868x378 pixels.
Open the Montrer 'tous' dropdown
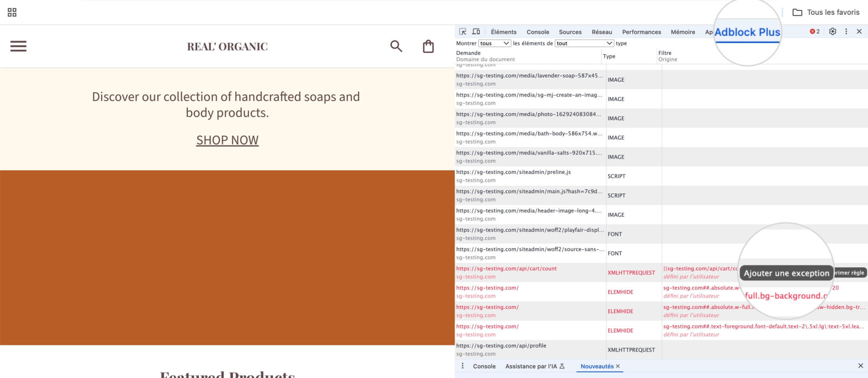tap(495, 43)
